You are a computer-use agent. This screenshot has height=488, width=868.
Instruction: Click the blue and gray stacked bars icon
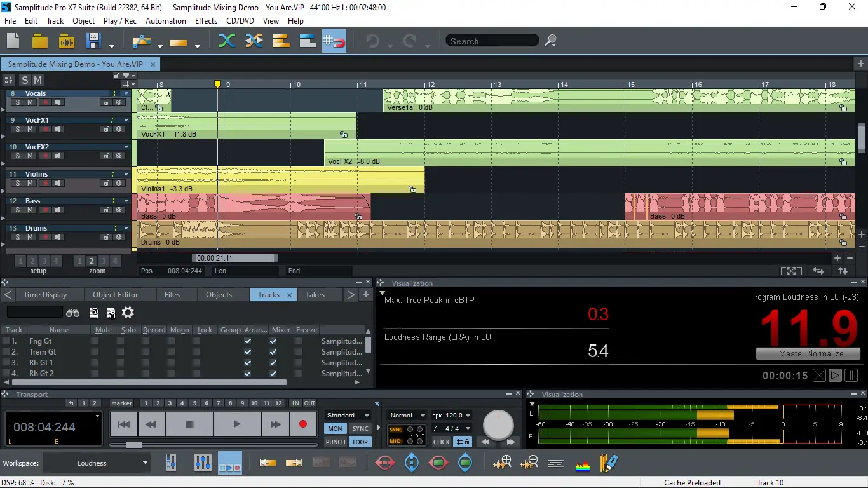(308, 41)
